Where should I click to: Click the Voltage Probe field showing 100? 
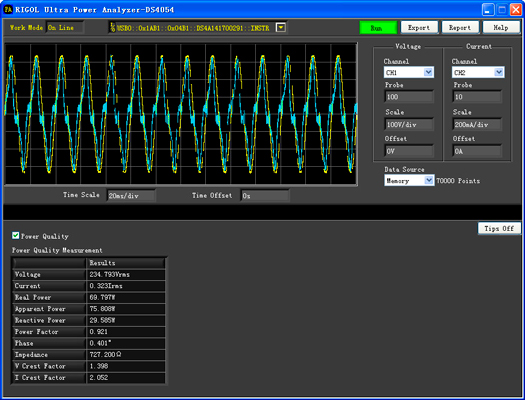(409, 97)
